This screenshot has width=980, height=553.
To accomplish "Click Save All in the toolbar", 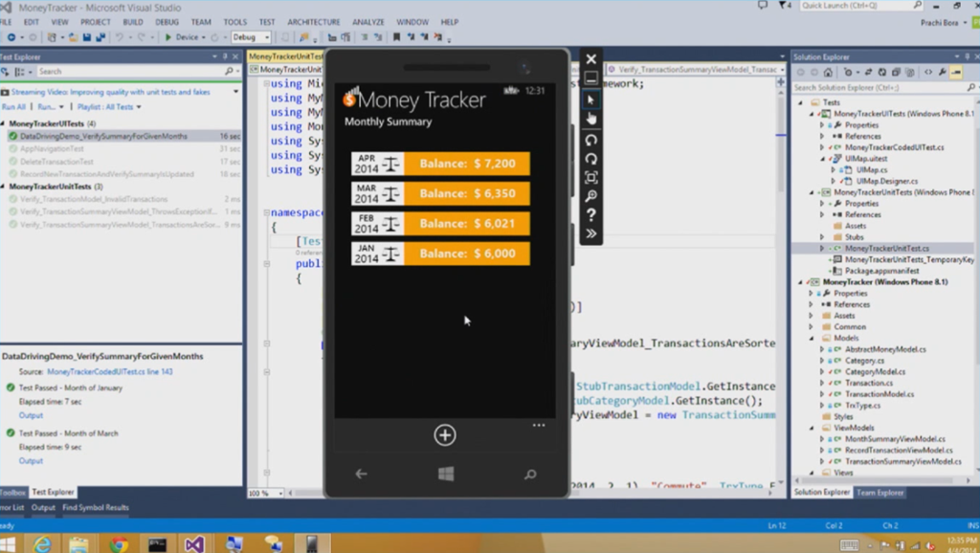I will 100,37.
